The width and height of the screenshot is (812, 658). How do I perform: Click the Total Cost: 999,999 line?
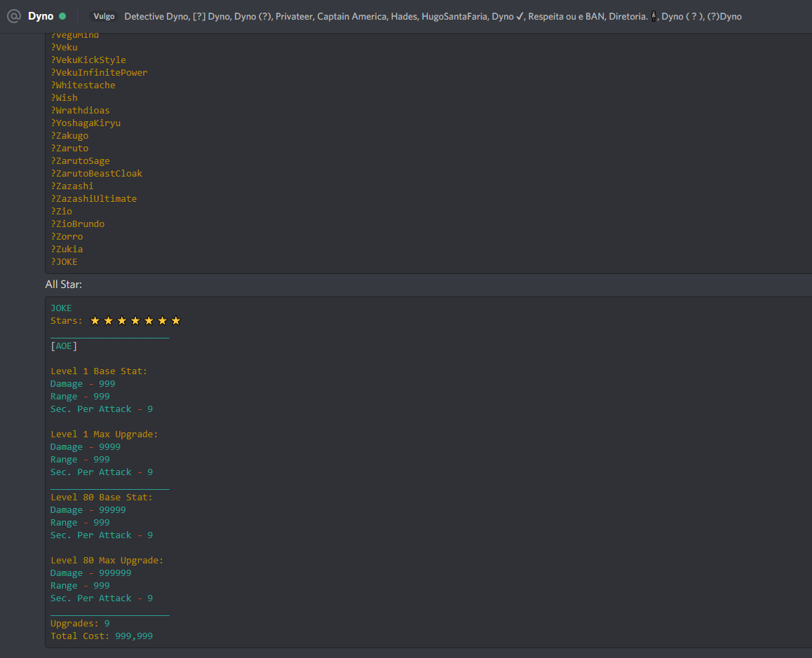coord(102,636)
